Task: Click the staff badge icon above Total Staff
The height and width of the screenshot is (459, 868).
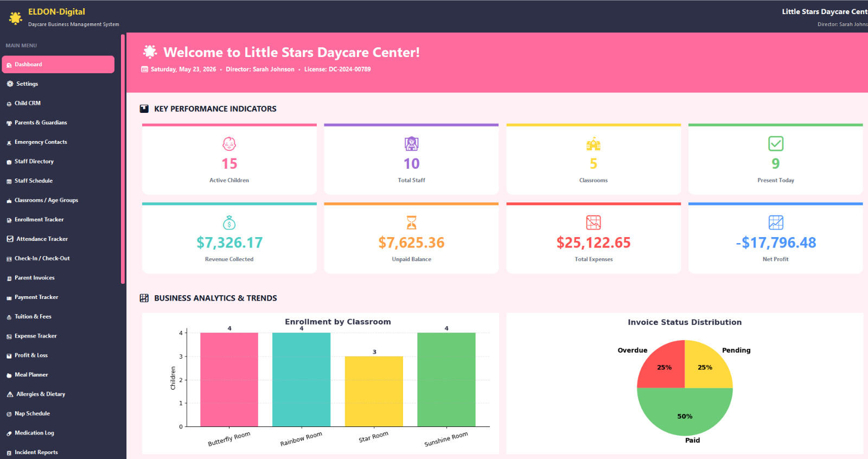Action: (x=411, y=144)
